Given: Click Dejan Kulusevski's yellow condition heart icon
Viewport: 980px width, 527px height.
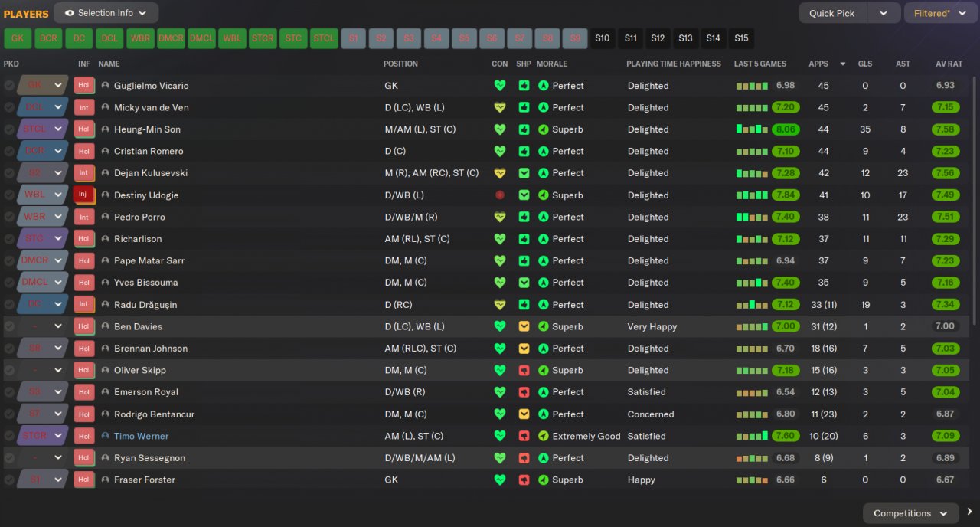Looking at the screenshot, I should 500,173.
